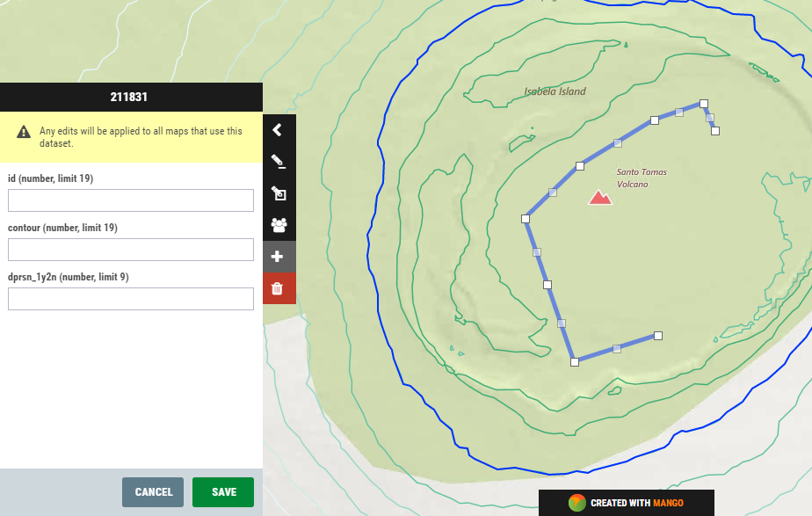
Task: Click the contour (number, limit 19) label
Action: (62, 228)
